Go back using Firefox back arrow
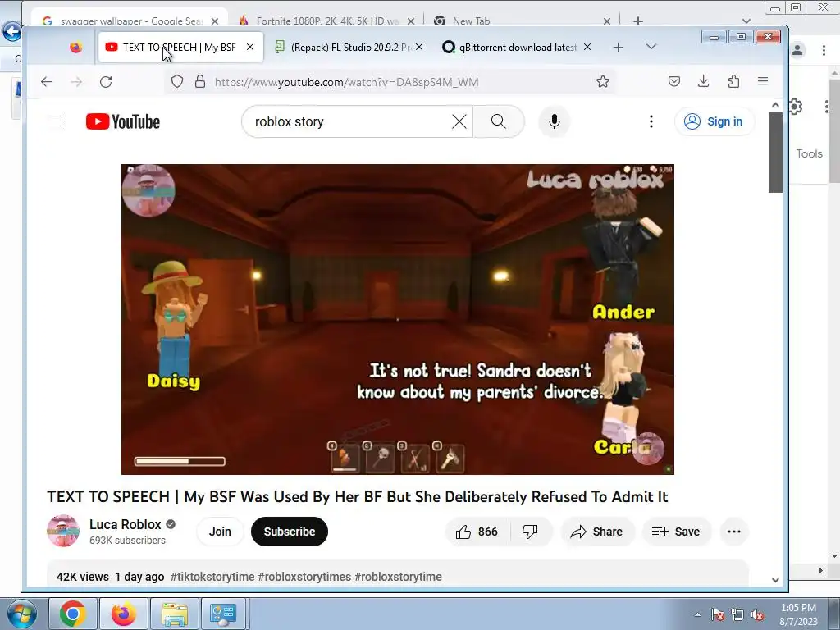The height and width of the screenshot is (630, 840). [x=47, y=82]
